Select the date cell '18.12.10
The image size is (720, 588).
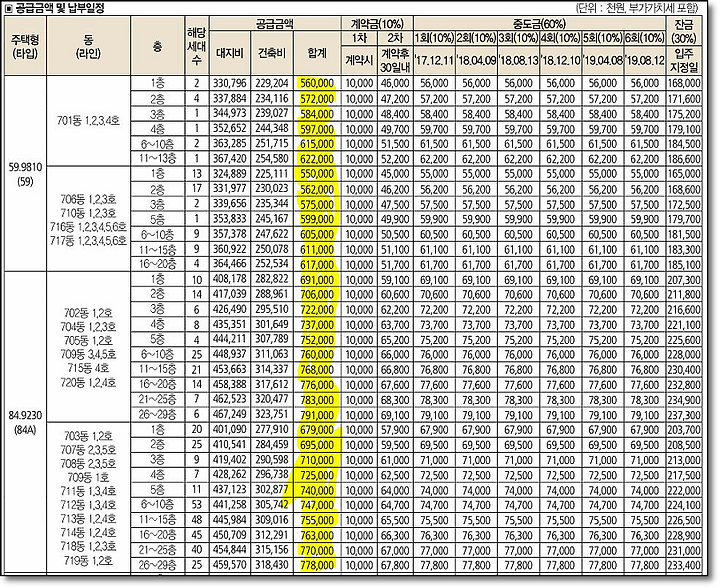coord(561,61)
